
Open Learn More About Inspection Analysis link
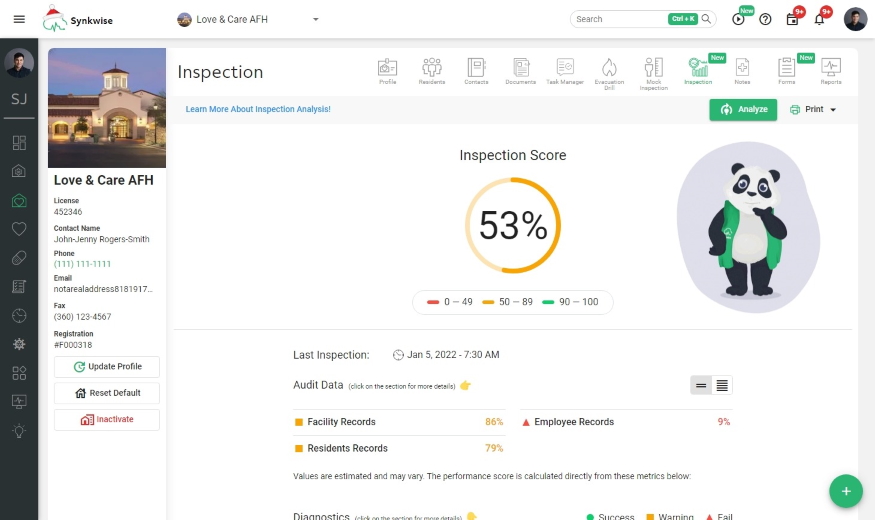pyautogui.click(x=258, y=109)
